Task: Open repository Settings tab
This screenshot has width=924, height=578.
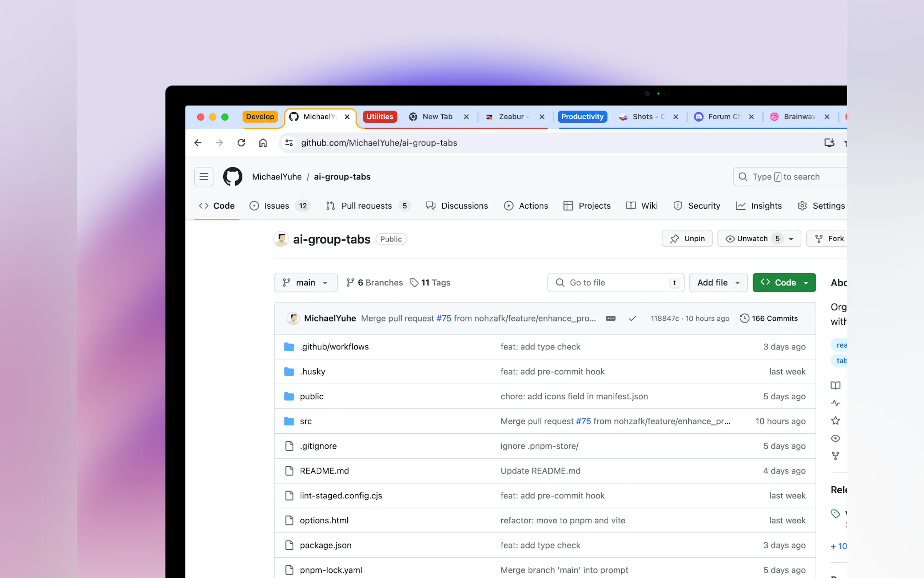Action: [821, 206]
